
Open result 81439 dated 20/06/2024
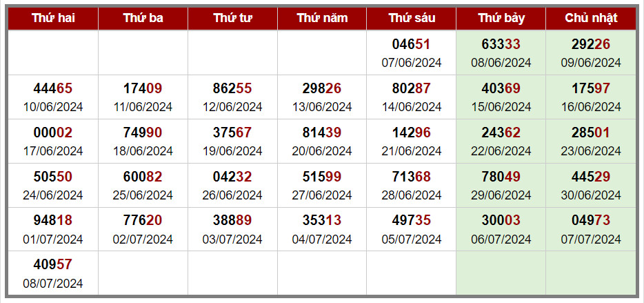322,141
